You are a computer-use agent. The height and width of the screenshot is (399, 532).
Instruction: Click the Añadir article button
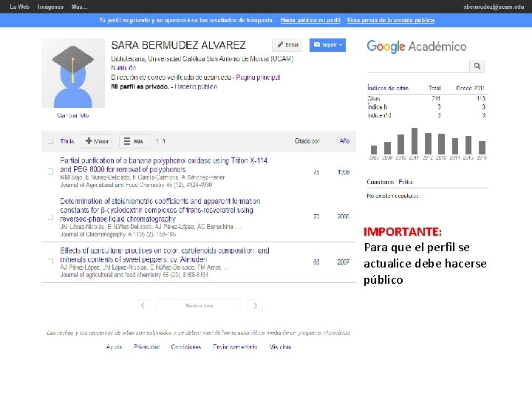click(x=97, y=141)
